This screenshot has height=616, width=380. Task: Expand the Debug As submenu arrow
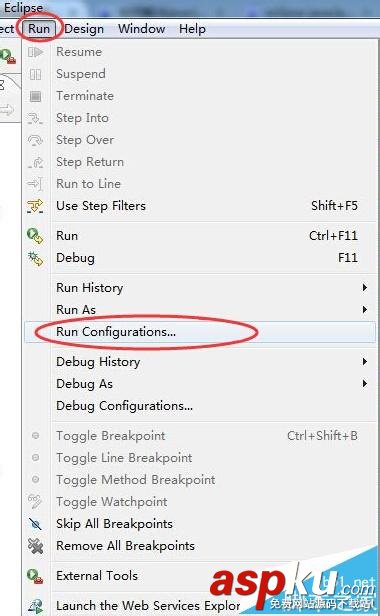365,383
